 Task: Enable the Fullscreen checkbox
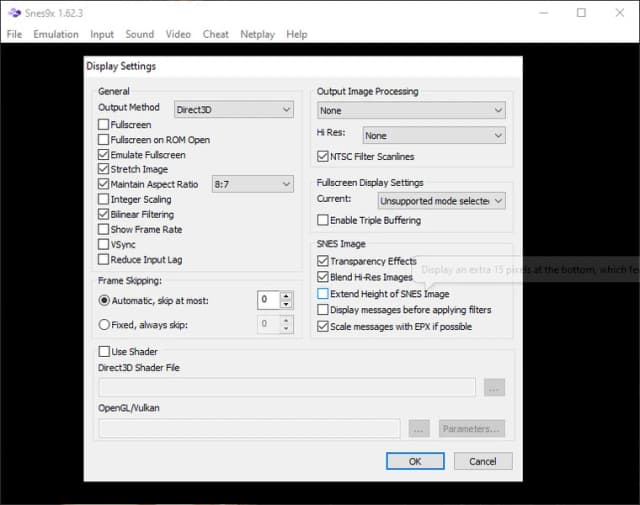(x=104, y=125)
